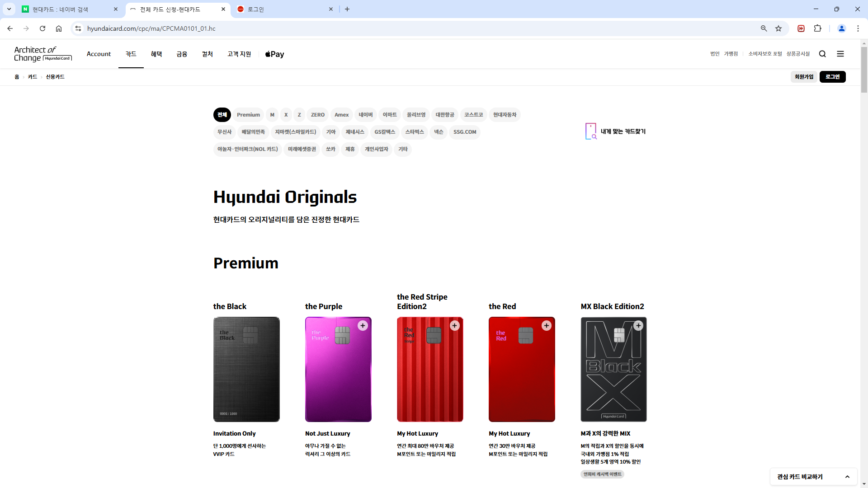
Task: Close the 현대카드 네이버 검색 tab
Action: 116,9
